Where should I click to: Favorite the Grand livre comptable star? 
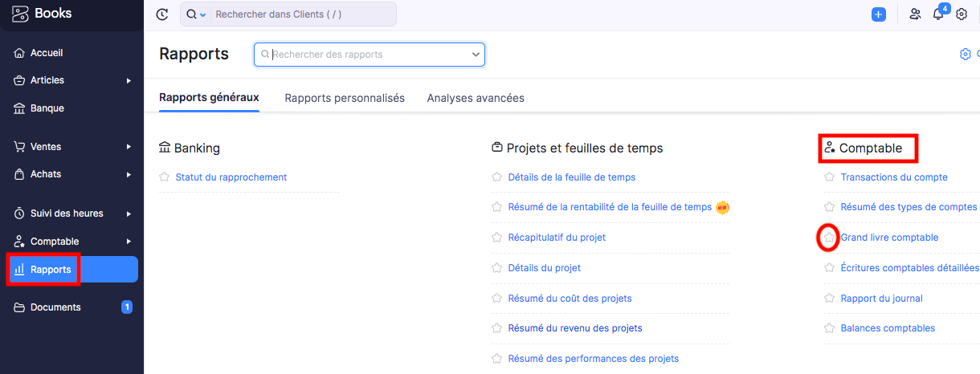point(829,238)
